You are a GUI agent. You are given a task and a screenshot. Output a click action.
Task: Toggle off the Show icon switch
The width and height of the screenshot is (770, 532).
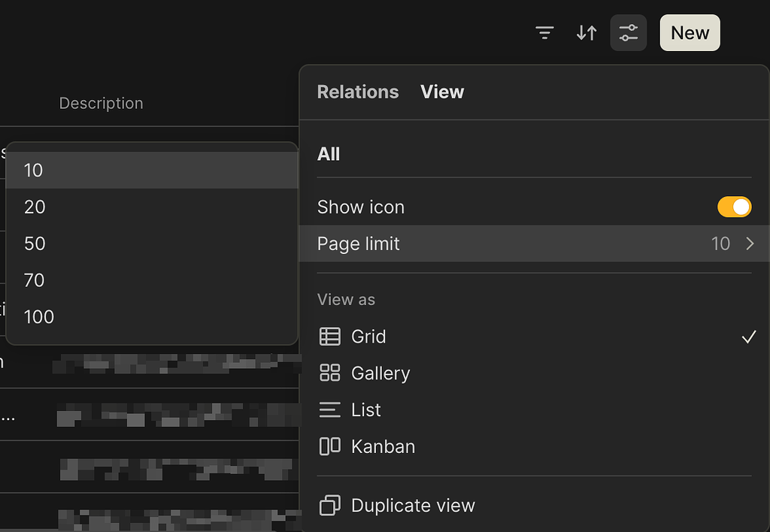734,207
